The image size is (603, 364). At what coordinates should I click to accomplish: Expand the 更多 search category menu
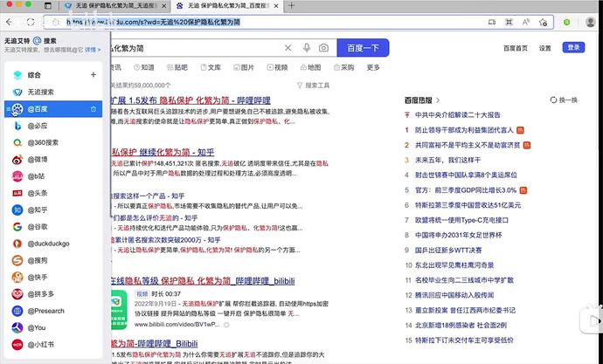click(373, 67)
